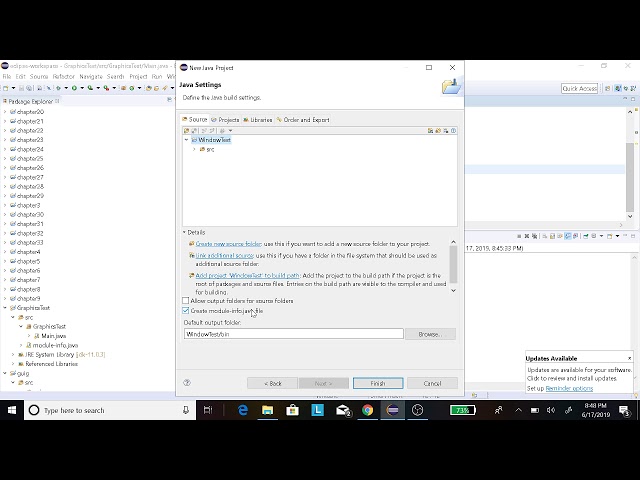The height and width of the screenshot is (480, 640).
Task: Select the Source tab
Action: point(195,119)
